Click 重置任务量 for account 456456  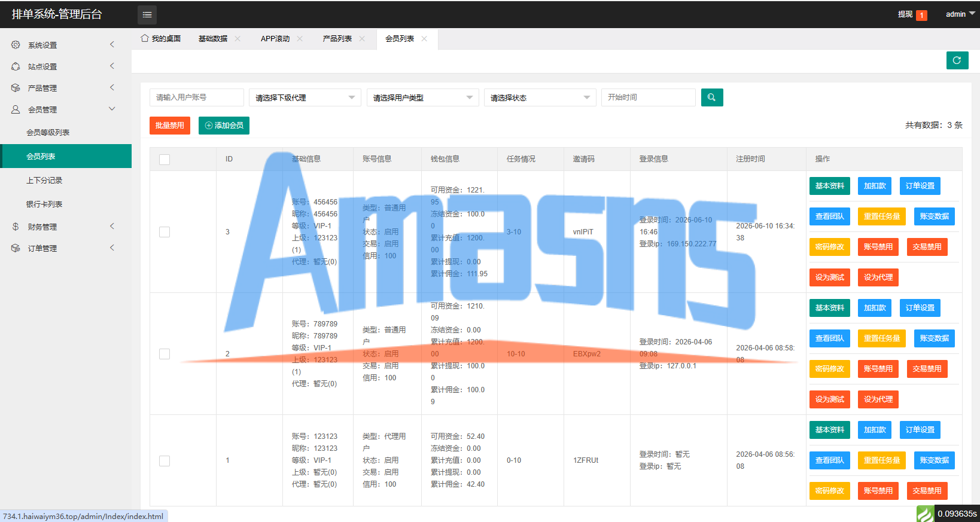click(882, 216)
